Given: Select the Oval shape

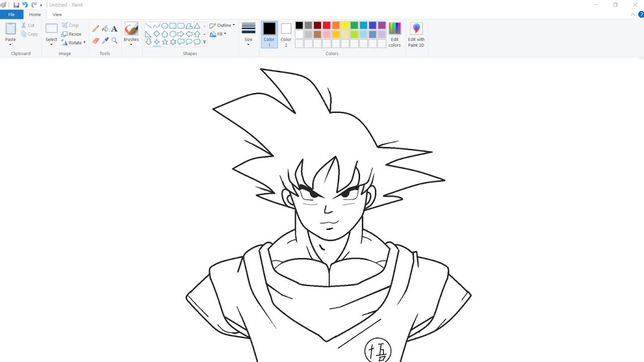Looking at the screenshot, I should pos(165,26).
